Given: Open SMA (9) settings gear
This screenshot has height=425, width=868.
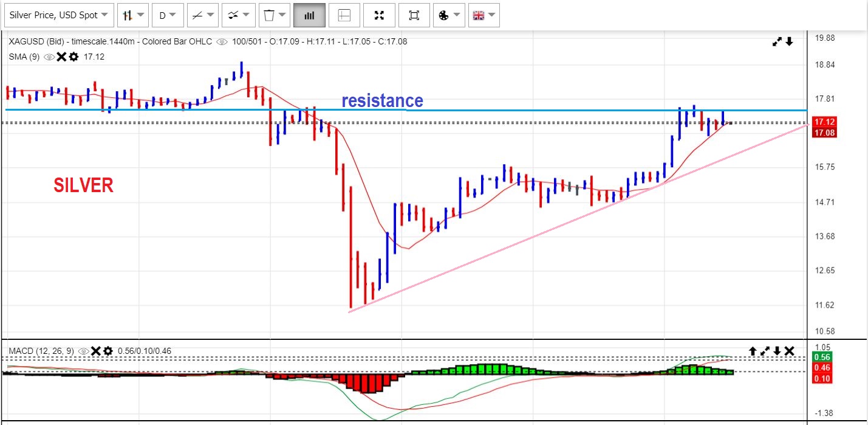Looking at the screenshot, I should pyautogui.click(x=73, y=57).
